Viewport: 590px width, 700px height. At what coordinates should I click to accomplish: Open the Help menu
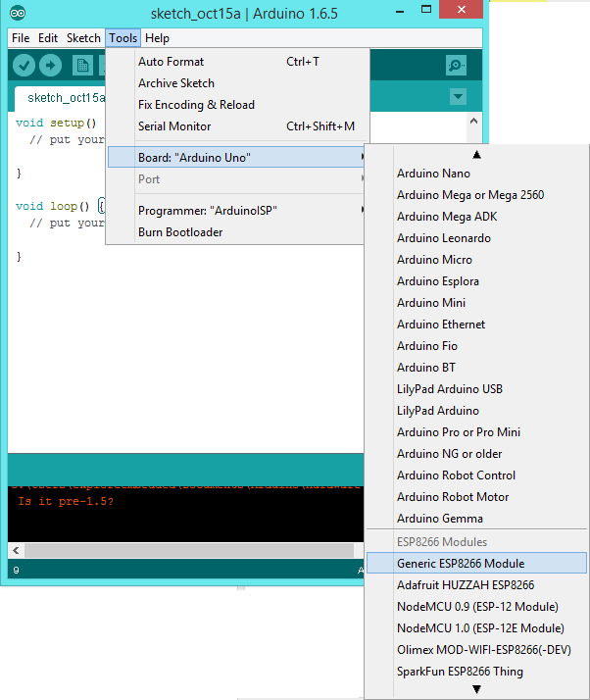click(157, 38)
